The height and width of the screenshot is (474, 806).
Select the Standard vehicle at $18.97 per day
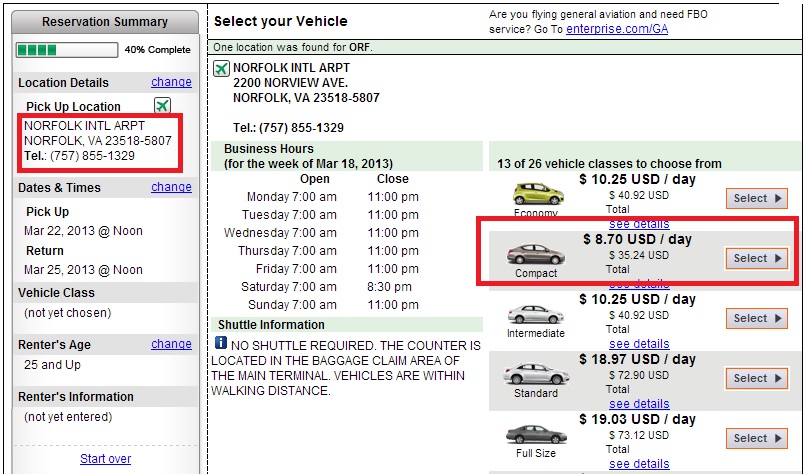757,378
